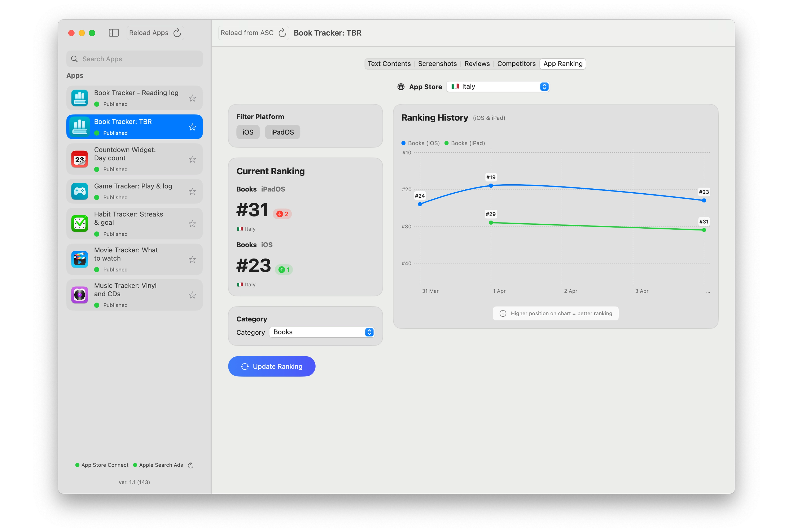Image resolution: width=793 pixels, height=532 pixels.
Task: Click Reload from ASC button
Action: pos(253,33)
